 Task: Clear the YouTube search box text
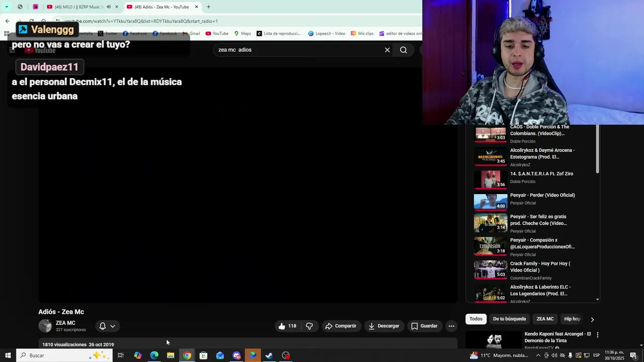click(x=387, y=50)
